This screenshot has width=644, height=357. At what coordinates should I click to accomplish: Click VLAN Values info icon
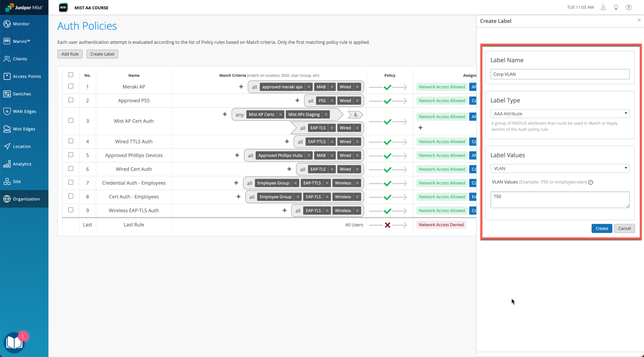[591, 182]
